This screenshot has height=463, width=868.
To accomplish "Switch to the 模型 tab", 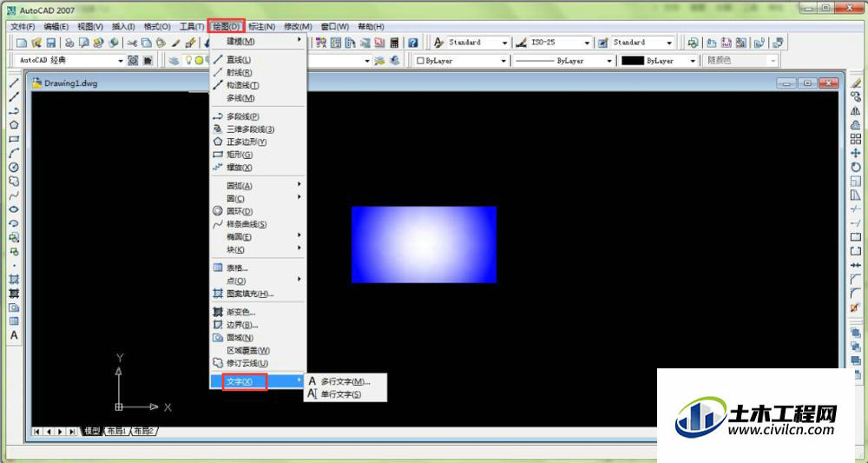I will coord(92,431).
